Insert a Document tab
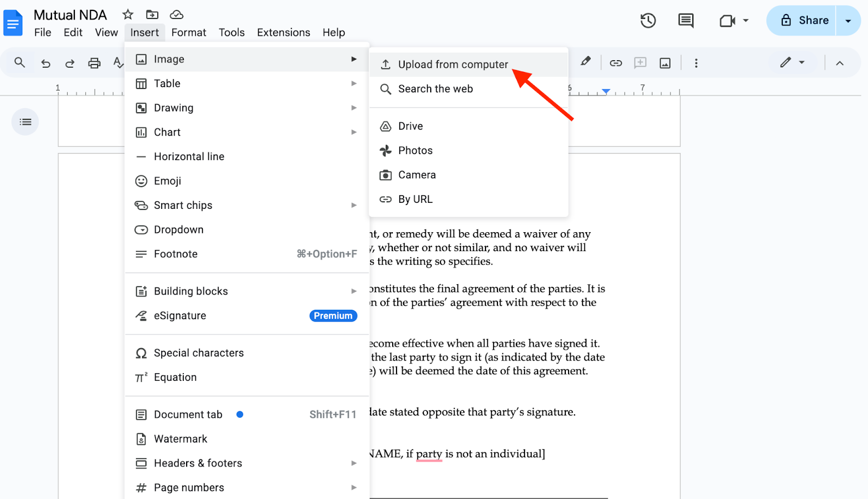The image size is (868, 499). coord(247,415)
